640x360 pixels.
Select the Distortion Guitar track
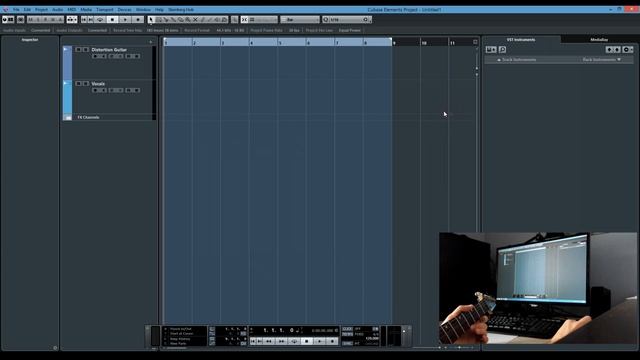[x=109, y=50]
